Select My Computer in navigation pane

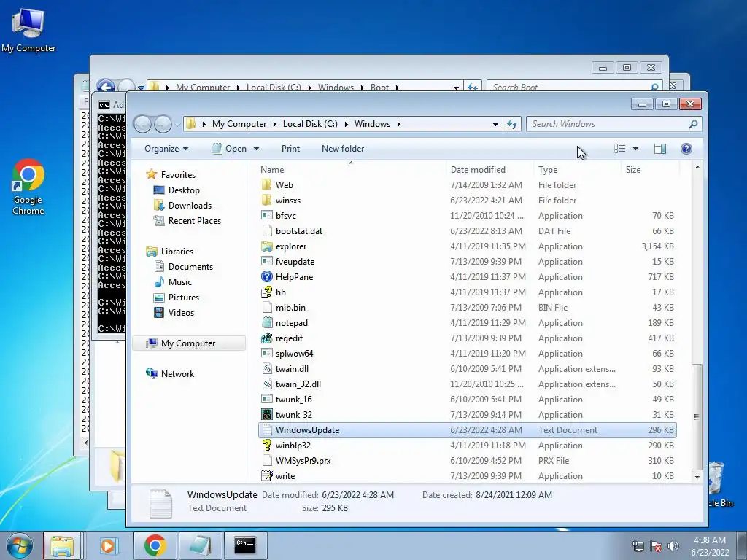coord(188,343)
